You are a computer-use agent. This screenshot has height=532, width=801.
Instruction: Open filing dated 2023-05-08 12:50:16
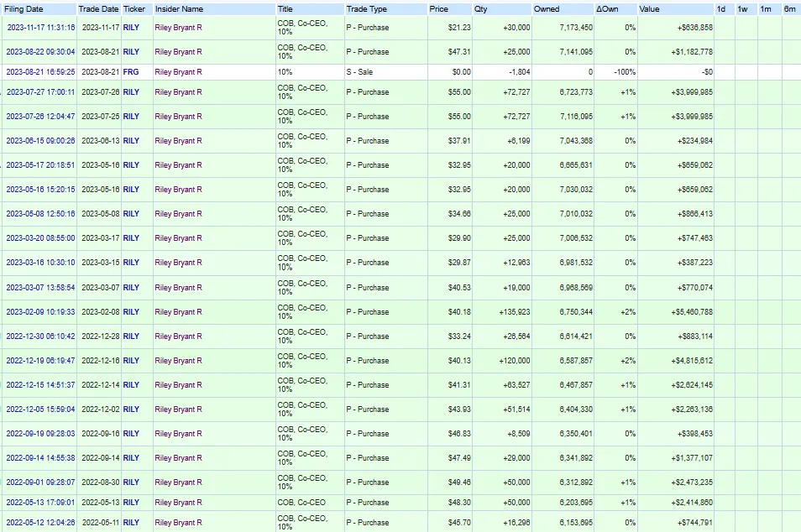[41, 213]
